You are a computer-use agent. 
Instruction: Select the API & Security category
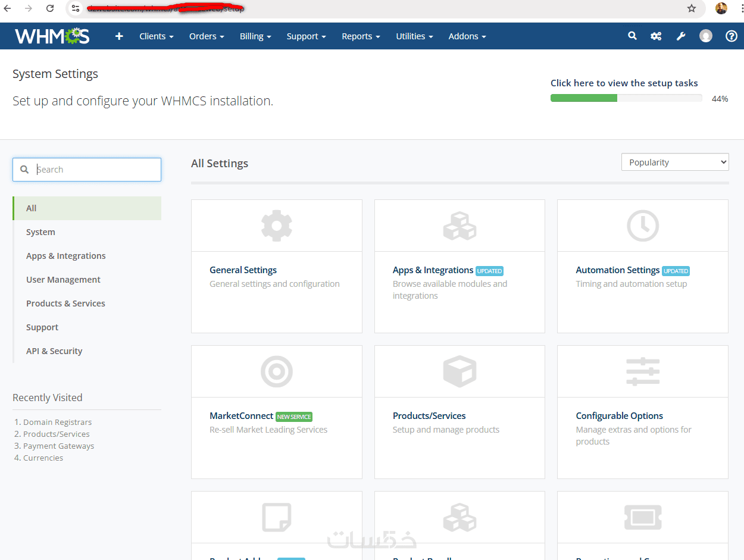point(87,351)
